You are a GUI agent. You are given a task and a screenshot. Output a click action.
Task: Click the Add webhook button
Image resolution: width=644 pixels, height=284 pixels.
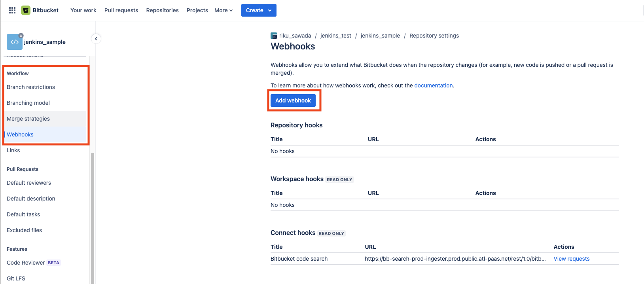(x=293, y=100)
